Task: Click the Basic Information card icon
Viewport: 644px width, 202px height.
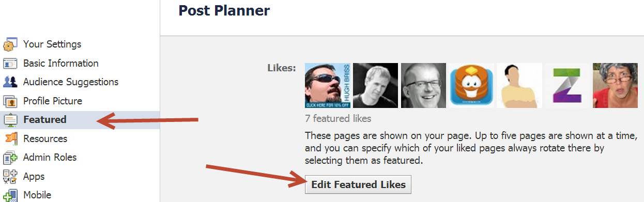Action: 11,64
